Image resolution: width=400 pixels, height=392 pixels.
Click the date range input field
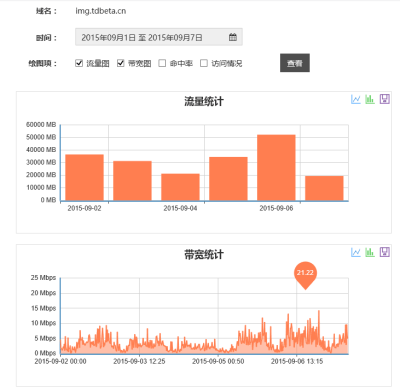pyautogui.click(x=159, y=37)
